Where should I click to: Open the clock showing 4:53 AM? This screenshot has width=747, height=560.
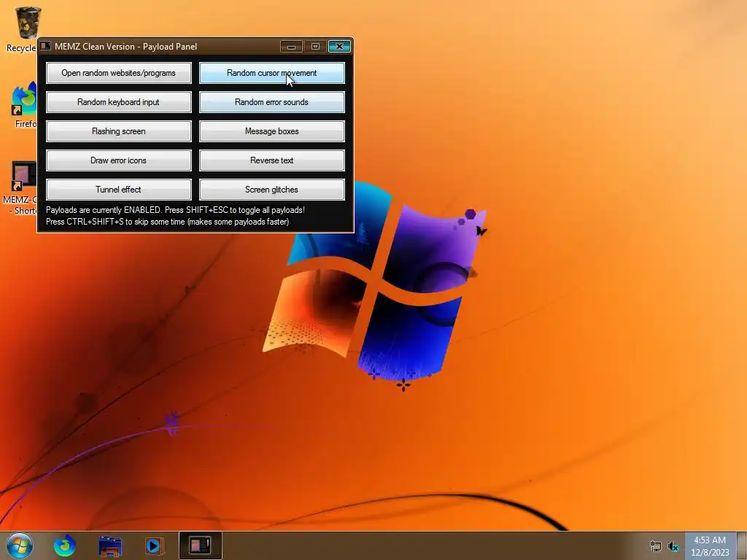[710, 546]
